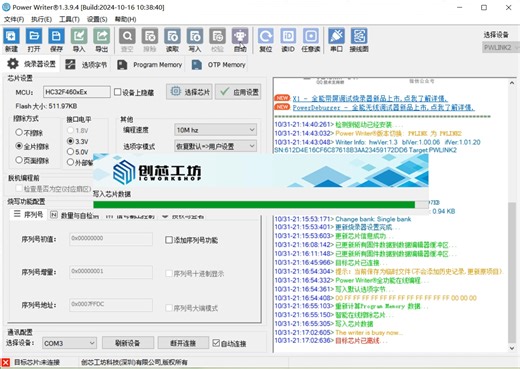Open the COM3 device dropdown
520x369 pixels.
69,343
